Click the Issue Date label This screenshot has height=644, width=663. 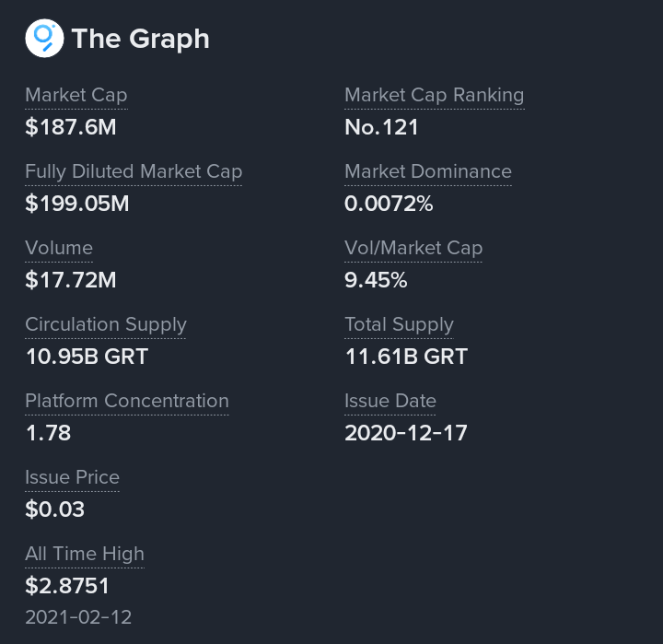390,401
